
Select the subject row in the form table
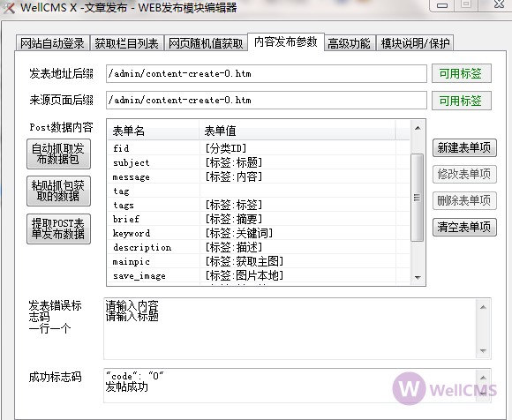click(x=259, y=162)
